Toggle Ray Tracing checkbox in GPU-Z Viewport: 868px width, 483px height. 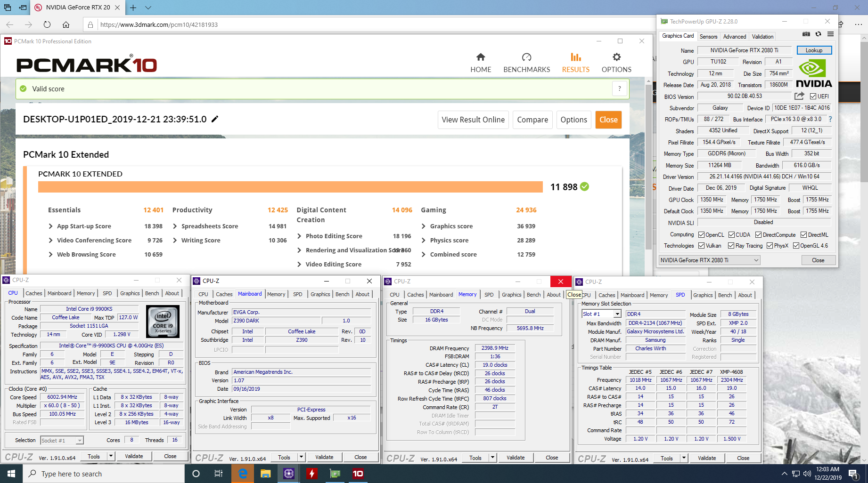point(731,246)
